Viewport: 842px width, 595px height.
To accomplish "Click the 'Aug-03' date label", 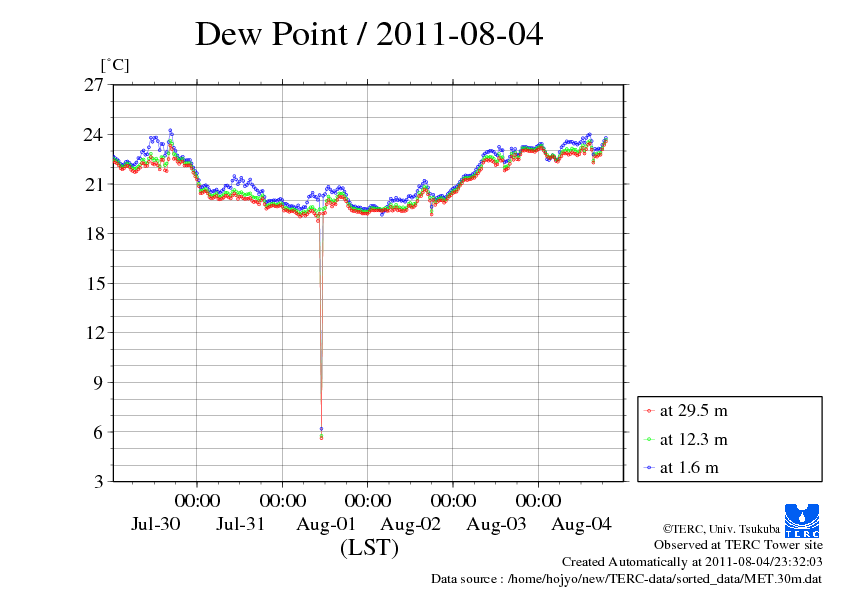I will tap(496, 524).
